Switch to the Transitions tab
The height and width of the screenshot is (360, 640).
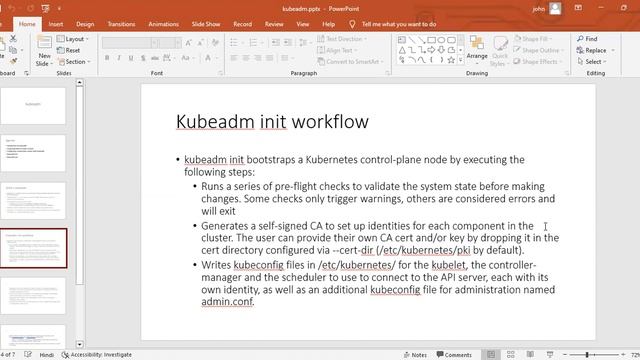point(121,24)
